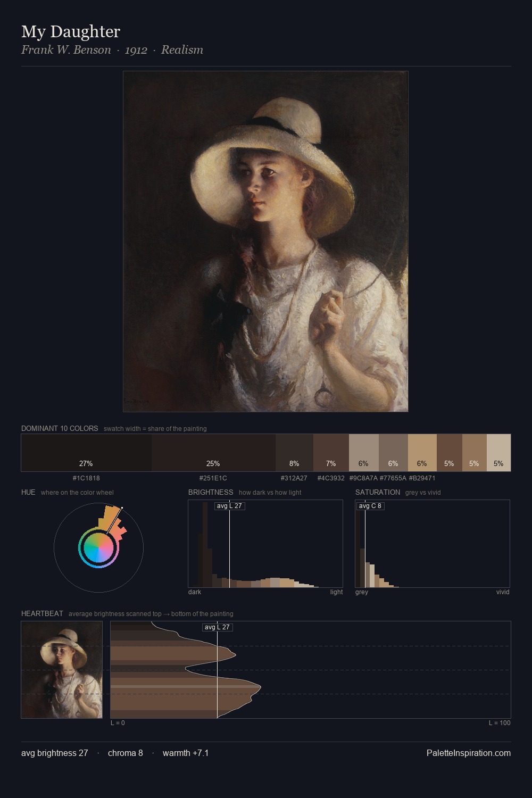Screen dimensions: 532x798
Task: Click the 'Realism' style label
Action: [x=182, y=50]
